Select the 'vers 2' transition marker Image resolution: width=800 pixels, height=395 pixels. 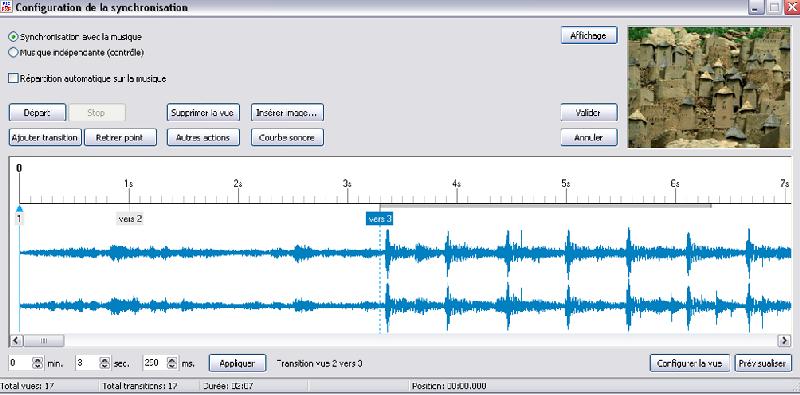130,219
